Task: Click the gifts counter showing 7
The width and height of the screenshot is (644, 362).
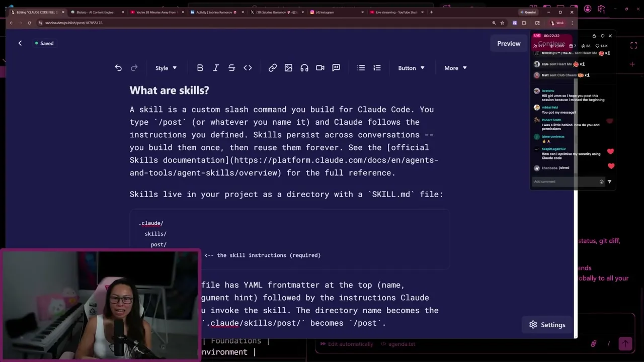Action: coord(573,46)
